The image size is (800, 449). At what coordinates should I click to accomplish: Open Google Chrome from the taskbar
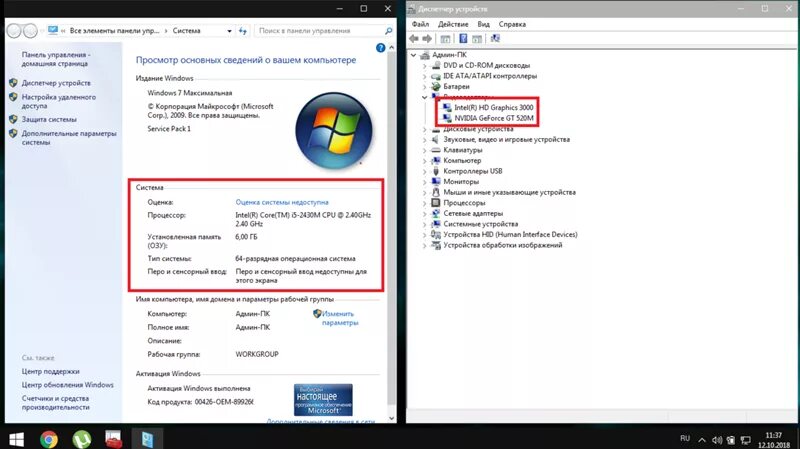click(49, 439)
